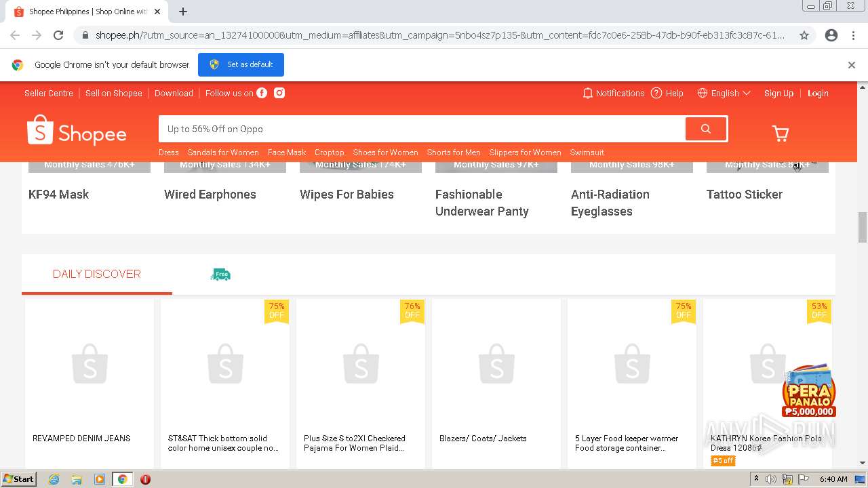Viewport: 868px width, 488px height.
Task: Bookmark this page with the star icon
Action: point(804,35)
